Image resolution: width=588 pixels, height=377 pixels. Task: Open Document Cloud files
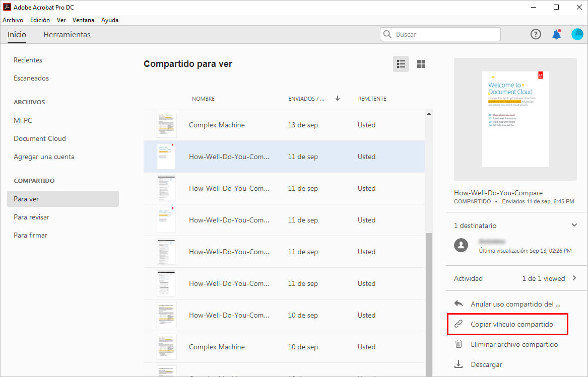pyautogui.click(x=40, y=138)
